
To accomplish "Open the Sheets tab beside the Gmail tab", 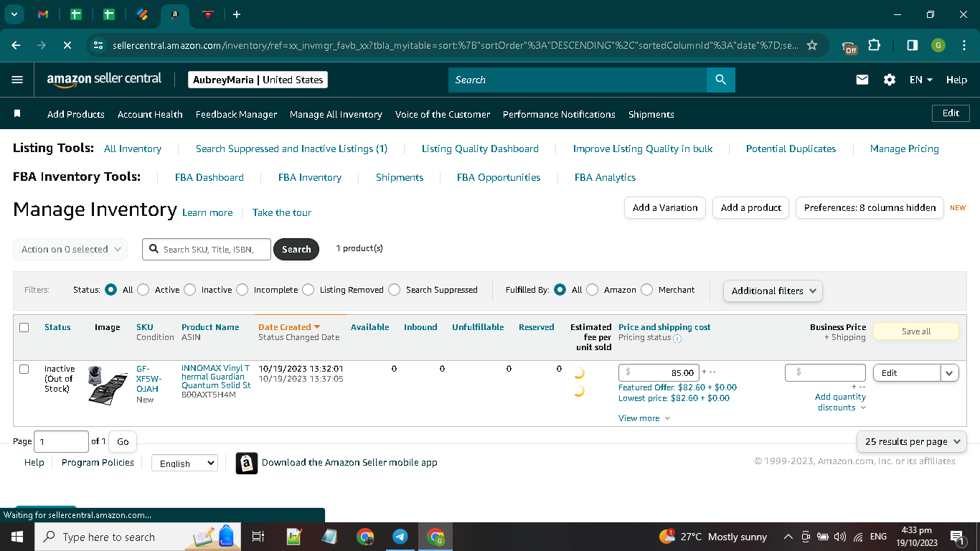I will 76,14.
